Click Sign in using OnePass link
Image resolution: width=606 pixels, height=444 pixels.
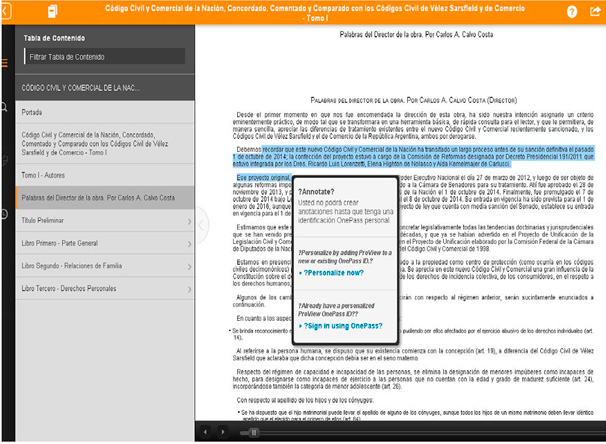pos(342,326)
